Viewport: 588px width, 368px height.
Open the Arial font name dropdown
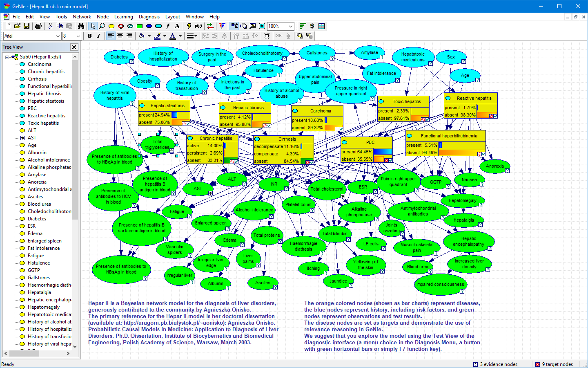click(57, 36)
